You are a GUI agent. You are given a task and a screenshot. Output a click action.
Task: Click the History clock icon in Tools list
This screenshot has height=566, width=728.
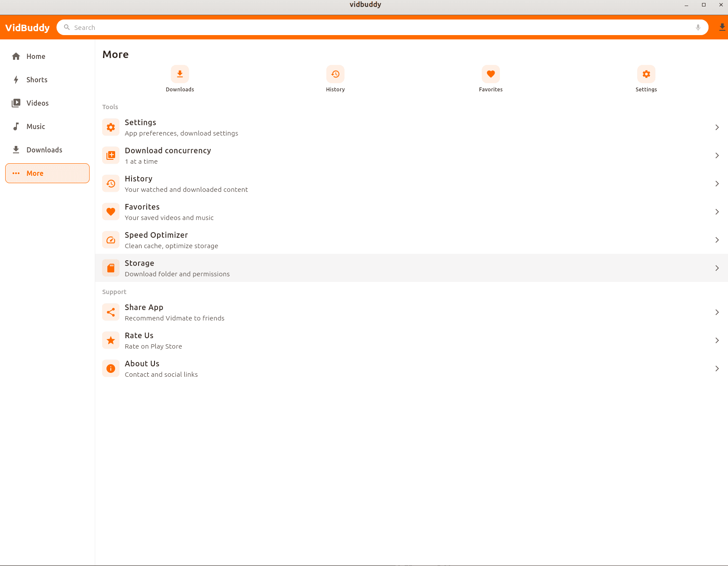pos(111,184)
